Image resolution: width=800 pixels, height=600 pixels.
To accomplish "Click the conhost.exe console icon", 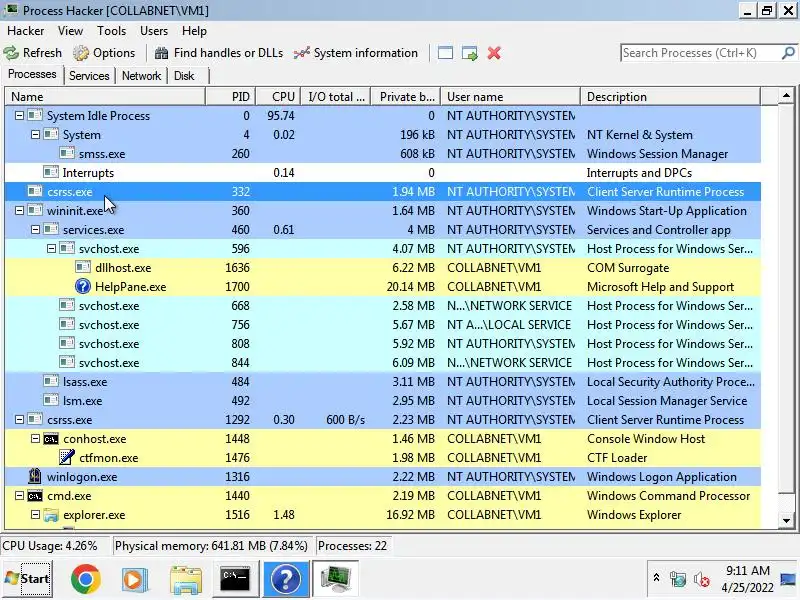I will point(51,439).
